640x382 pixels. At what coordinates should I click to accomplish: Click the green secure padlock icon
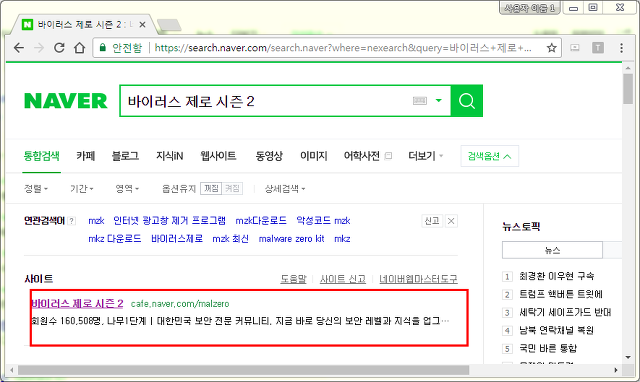click(x=103, y=48)
